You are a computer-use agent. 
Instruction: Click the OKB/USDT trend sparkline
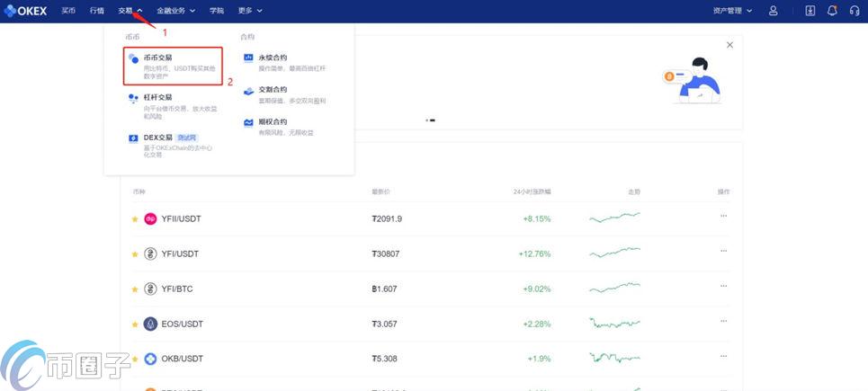click(x=614, y=357)
